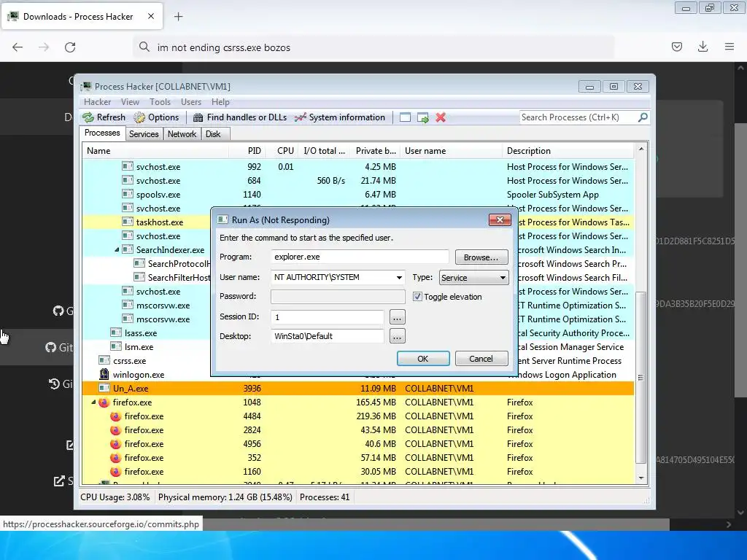Image resolution: width=747 pixels, height=560 pixels.
Task: Click icon of firefox.exe PID 4484
Action: coord(115,416)
